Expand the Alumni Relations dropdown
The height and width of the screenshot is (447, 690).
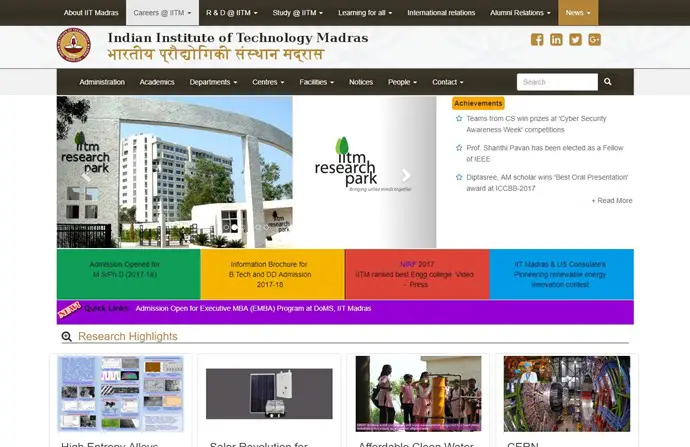click(x=520, y=13)
